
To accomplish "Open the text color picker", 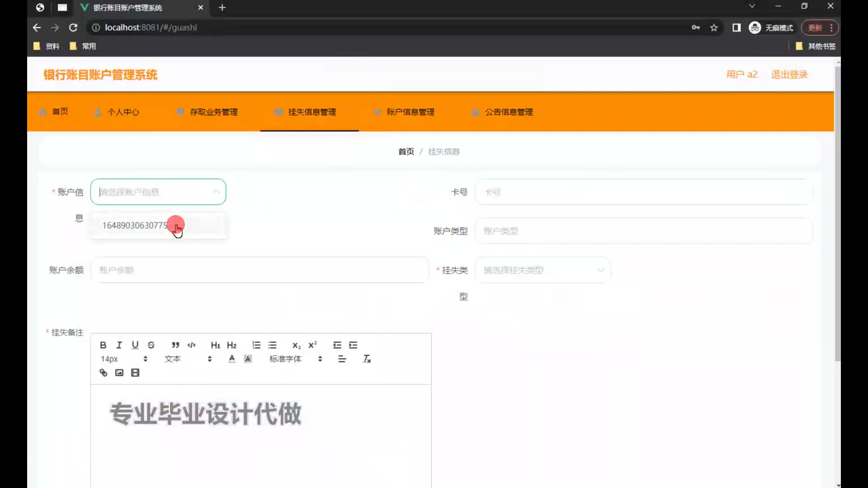I will [x=232, y=359].
